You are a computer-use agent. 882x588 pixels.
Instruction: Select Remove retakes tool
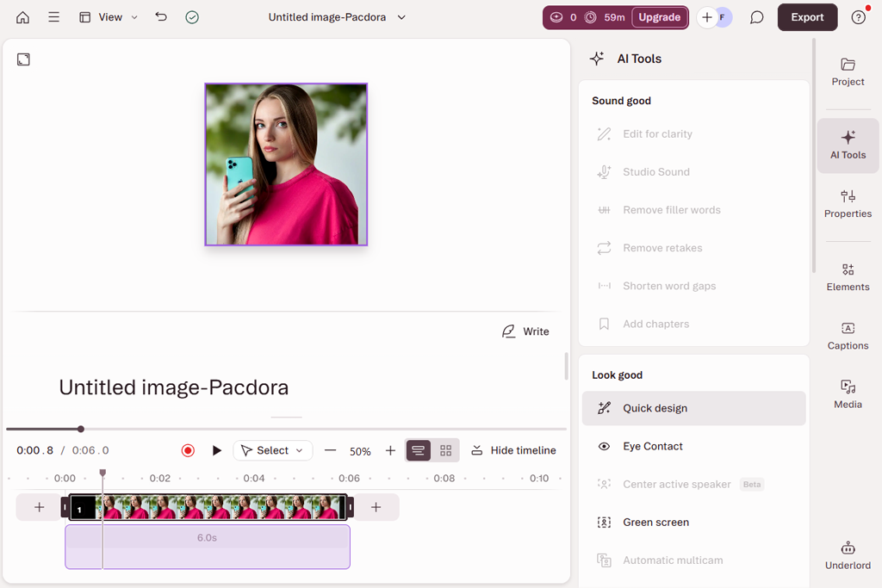693,248
